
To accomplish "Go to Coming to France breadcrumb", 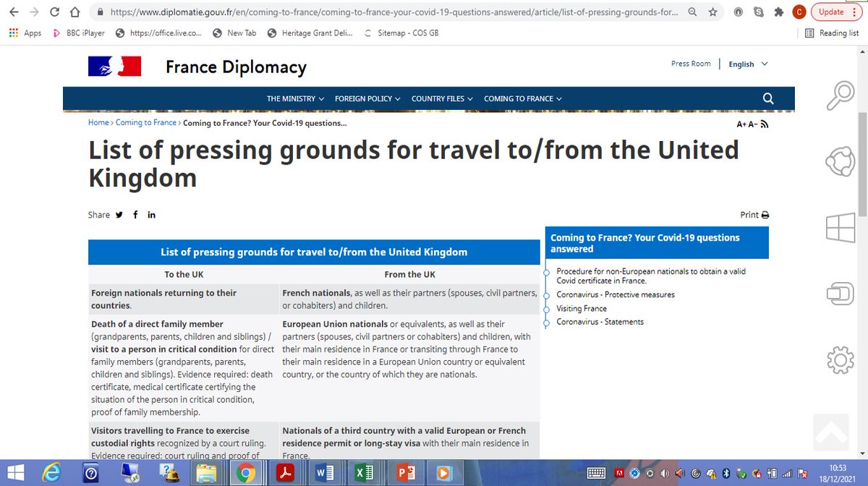I will click(x=145, y=122).
